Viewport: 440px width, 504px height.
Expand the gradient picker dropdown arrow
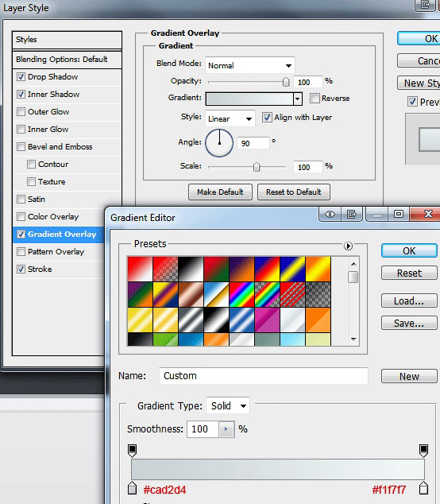[298, 99]
